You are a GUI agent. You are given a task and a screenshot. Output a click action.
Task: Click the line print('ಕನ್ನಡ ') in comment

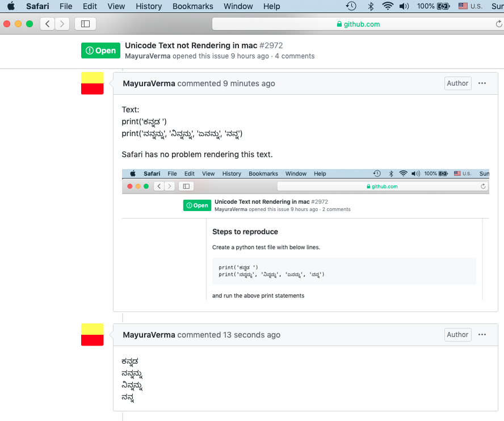click(x=144, y=122)
